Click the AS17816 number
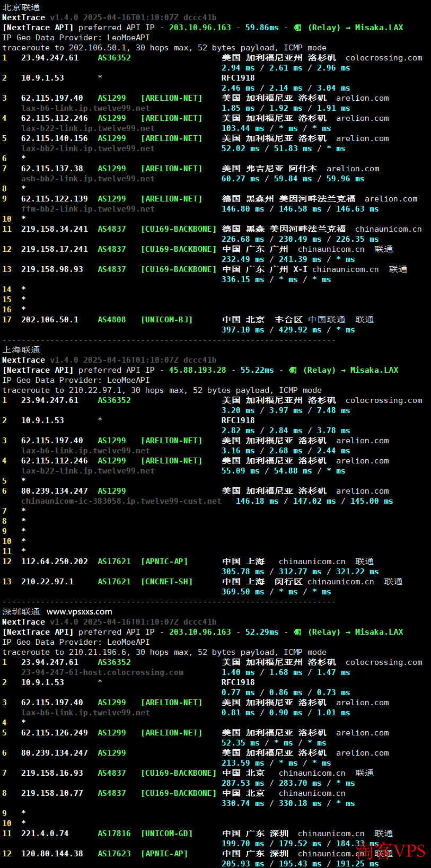 pos(114,834)
